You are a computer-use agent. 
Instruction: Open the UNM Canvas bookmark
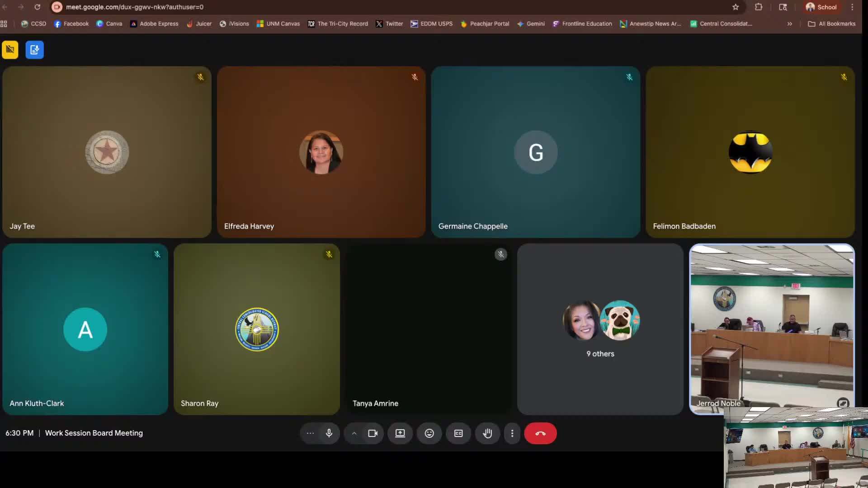coord(278,24)
